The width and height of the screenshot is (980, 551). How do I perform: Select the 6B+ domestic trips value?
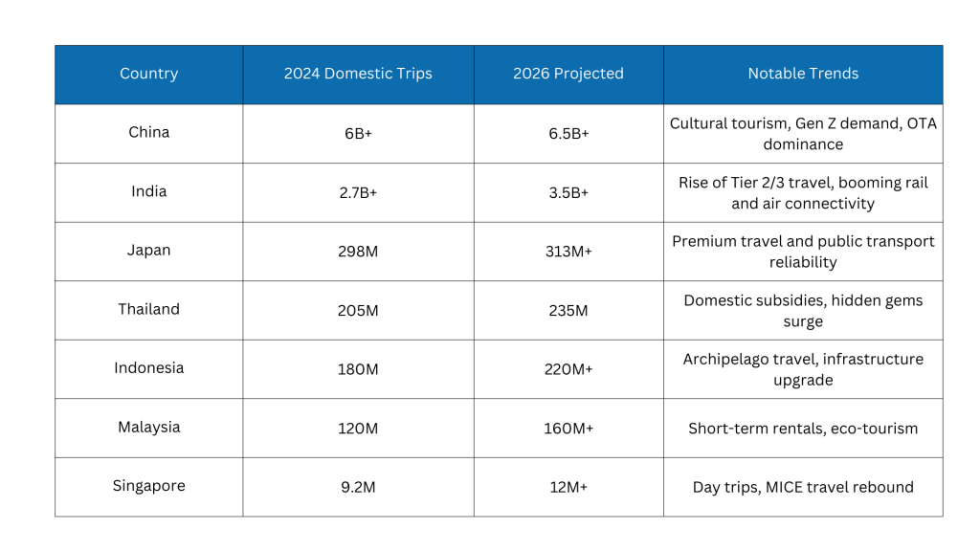pyautogui.click(x=358, y=134)
